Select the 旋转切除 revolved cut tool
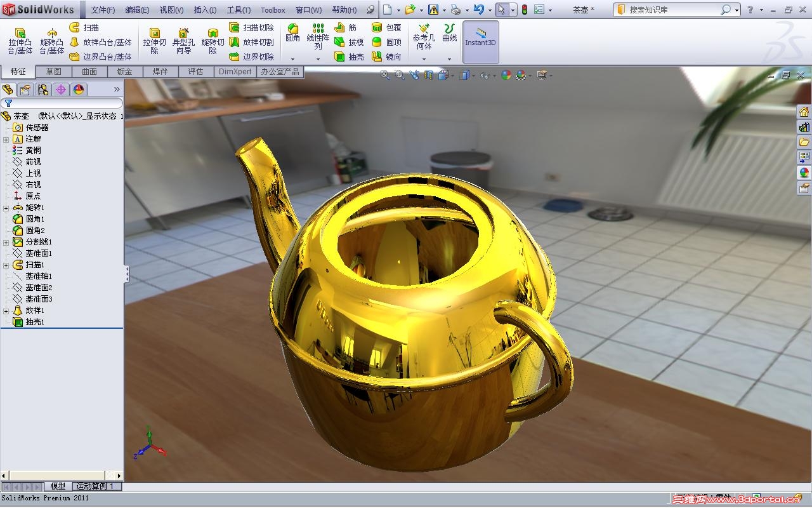Screen dimensions: 812x508 click(213, 41)
